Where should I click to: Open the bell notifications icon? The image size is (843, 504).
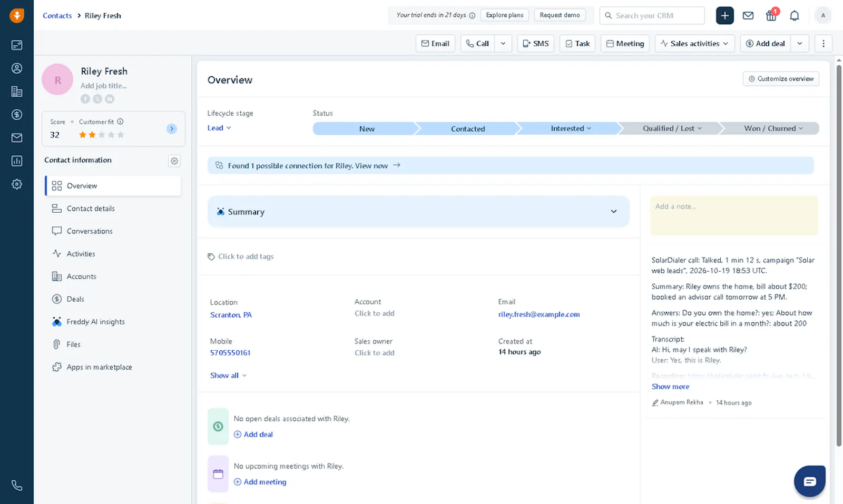coord(795,16)
